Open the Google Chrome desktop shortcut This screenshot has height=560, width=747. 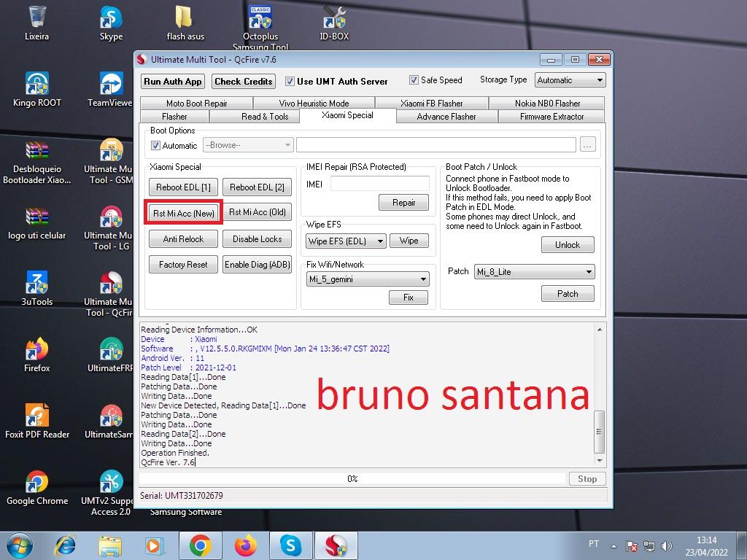coord(36,487)
